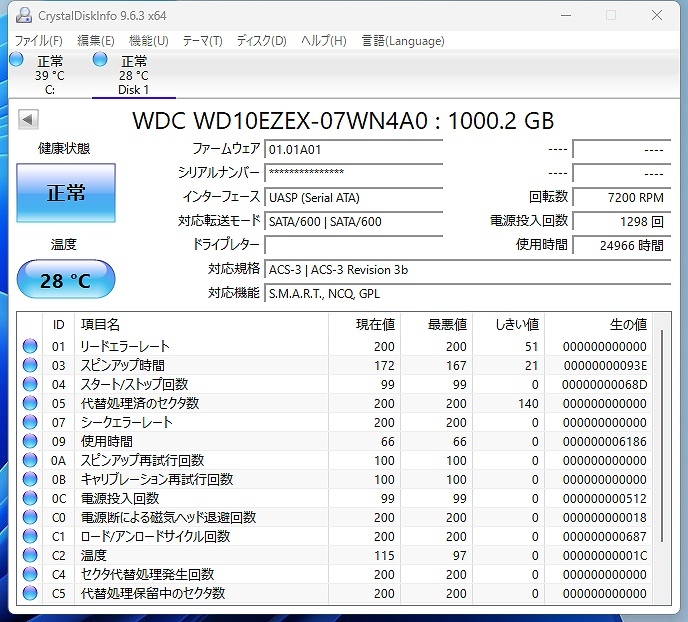Click the empty drive letter field
688x622 pixels.
pos(354,245)
